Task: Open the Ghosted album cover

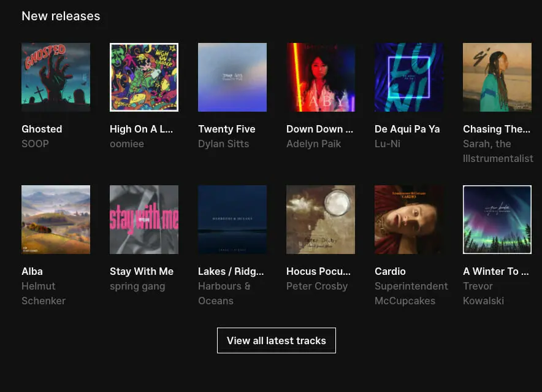Action: (56, 77)
